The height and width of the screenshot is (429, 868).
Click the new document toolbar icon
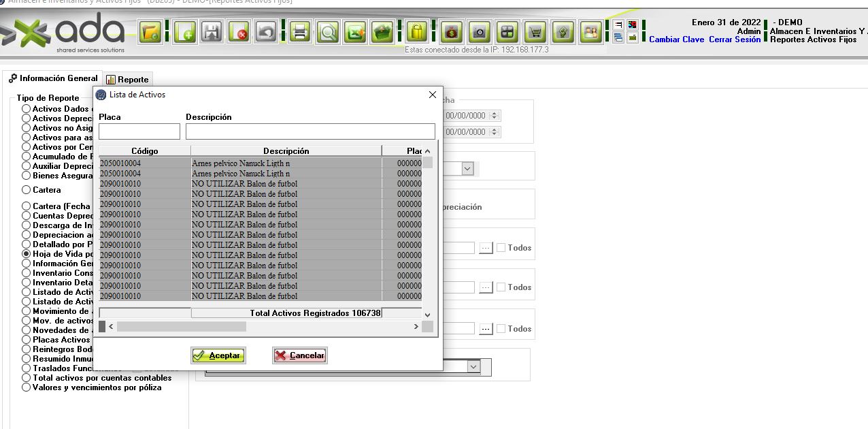pyautogui.click(x=184, y=32)
